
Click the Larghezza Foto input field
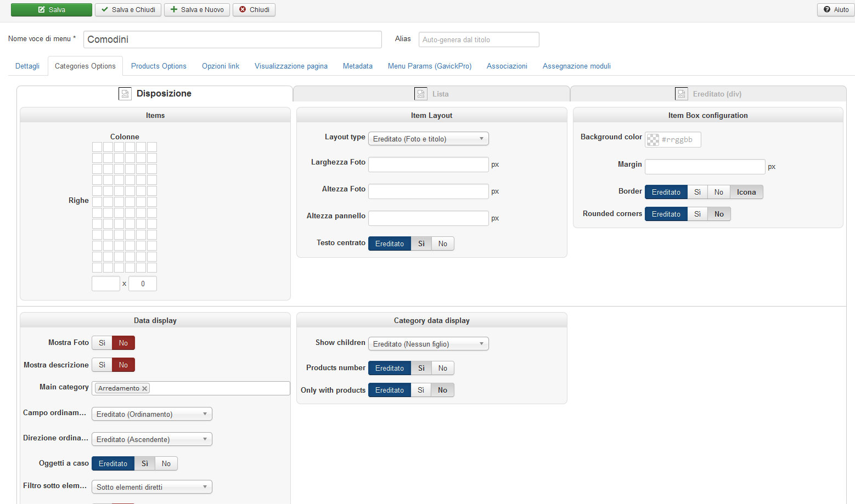tap(429, 165)
